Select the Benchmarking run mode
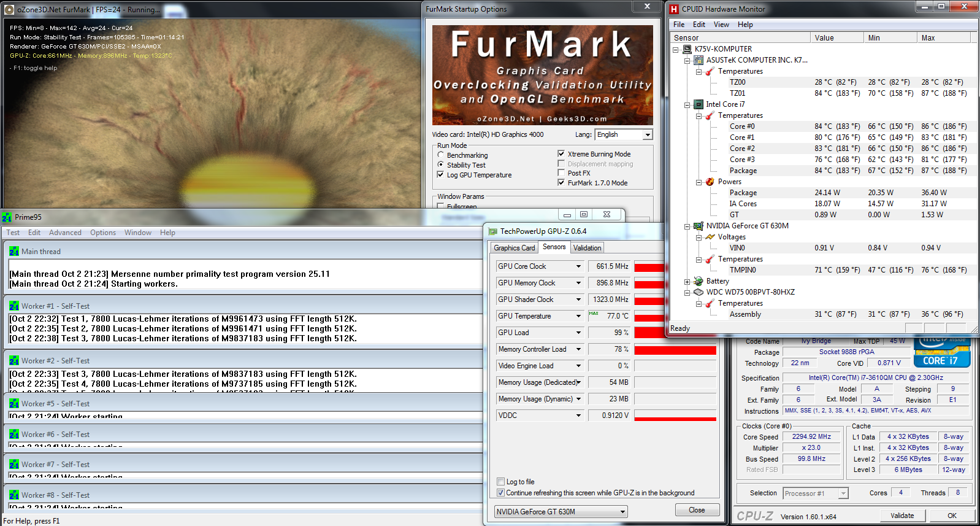980x526 pixels. (x=440, y=155)
